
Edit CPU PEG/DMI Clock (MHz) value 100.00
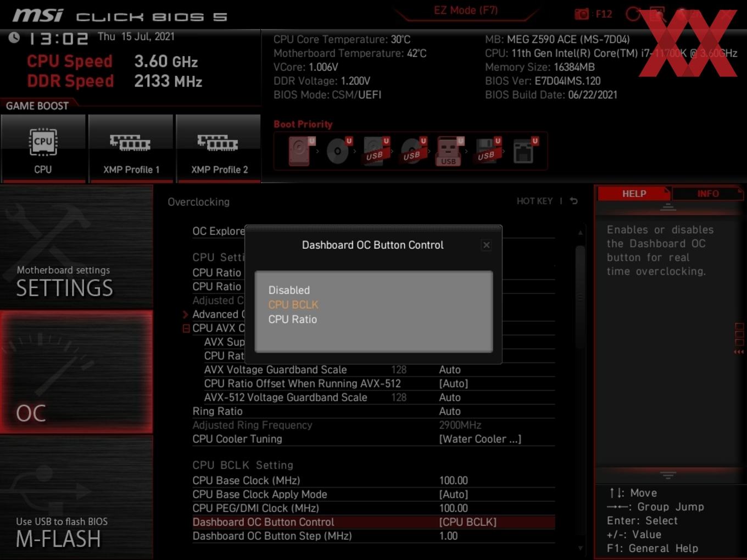tap(453, 508)
